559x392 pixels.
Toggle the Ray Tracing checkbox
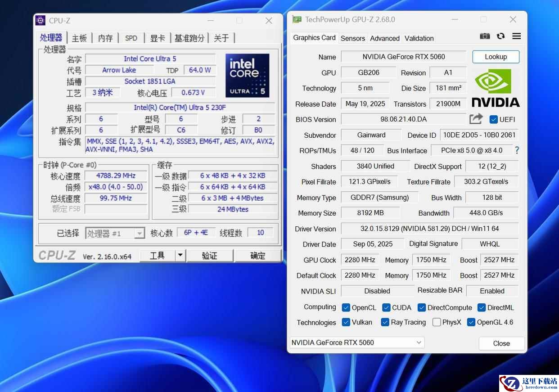pyautogui.click(x=385, y=322)
